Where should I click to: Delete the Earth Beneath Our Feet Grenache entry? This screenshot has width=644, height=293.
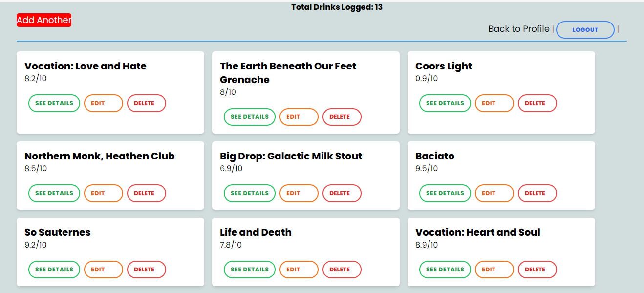tap(342, 116)
